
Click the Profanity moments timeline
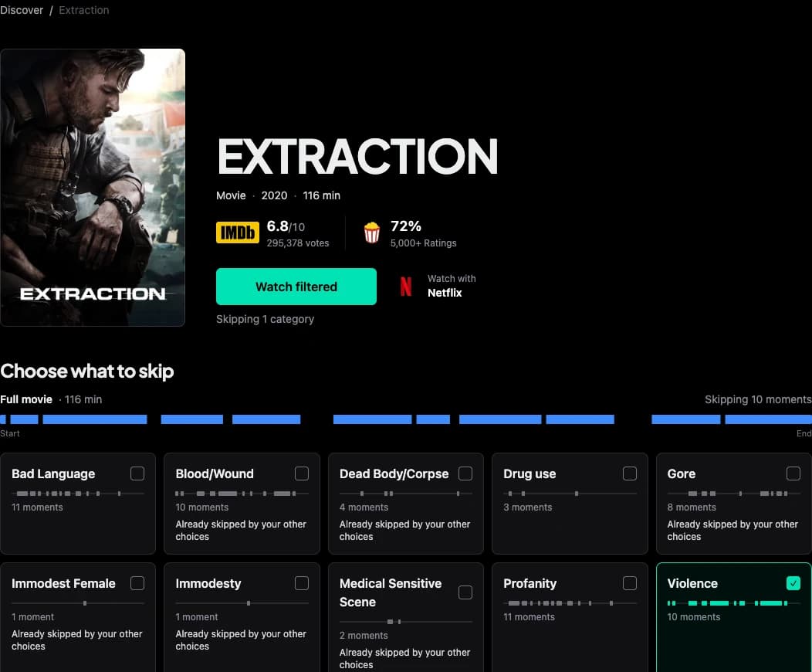(x=570, y=603)
